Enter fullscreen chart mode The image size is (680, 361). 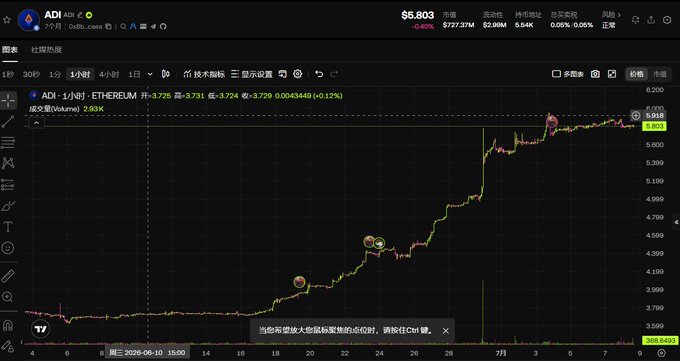(x=612, y=74)
